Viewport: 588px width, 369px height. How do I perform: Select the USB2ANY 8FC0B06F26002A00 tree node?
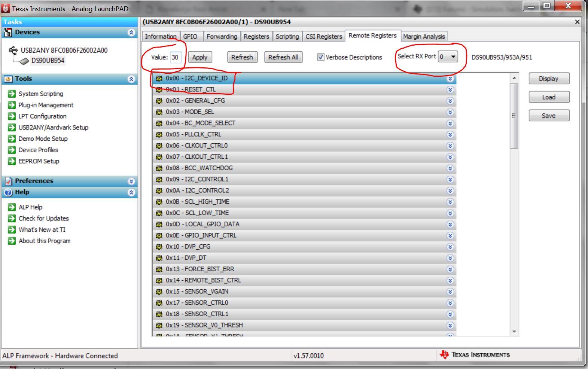pyautogui.click(x=64, y=50)
